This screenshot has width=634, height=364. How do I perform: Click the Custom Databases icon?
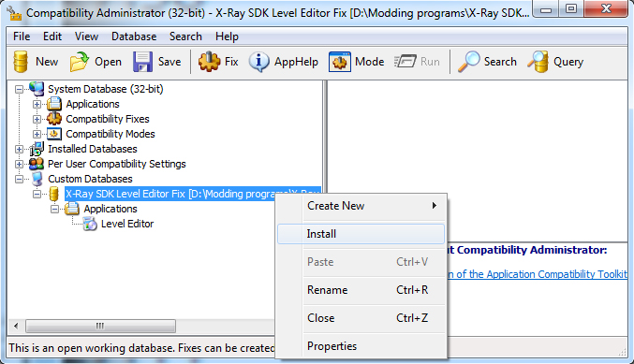[x=37, y=179]
